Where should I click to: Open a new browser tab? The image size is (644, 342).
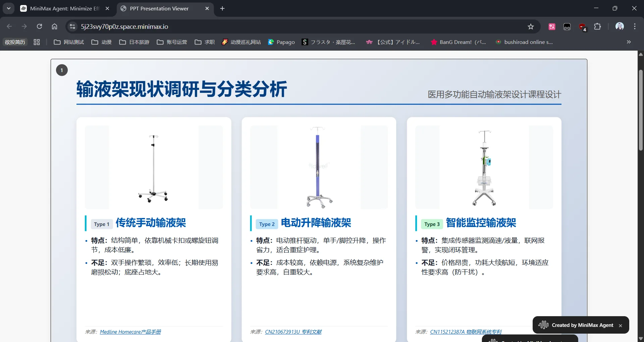222,8
